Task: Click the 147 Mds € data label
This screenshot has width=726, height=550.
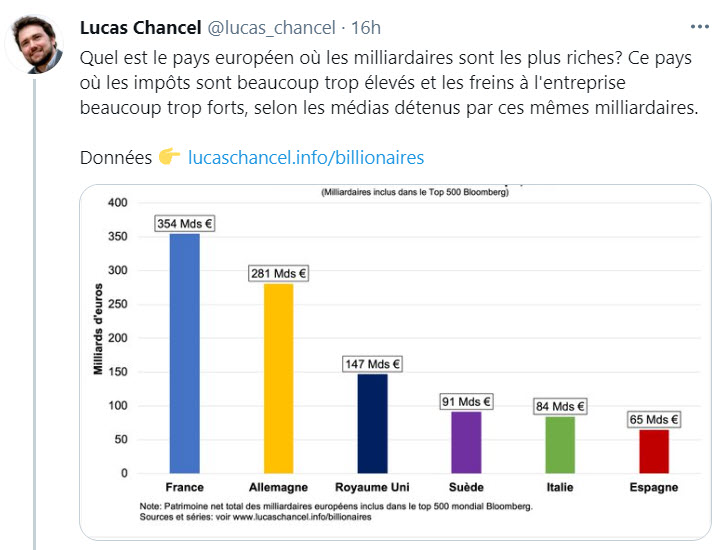Action: (x=372, y=364)
